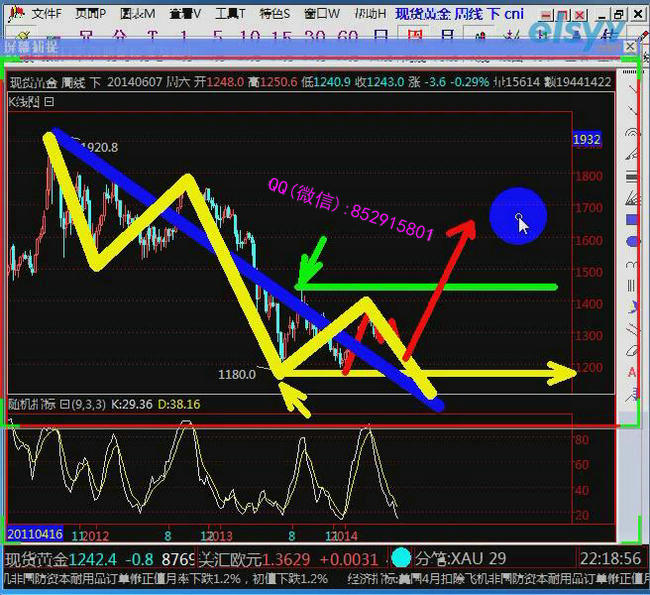650x595 pixels.
Task: Close the screen capture overlay panel
Action: [630, 47]
